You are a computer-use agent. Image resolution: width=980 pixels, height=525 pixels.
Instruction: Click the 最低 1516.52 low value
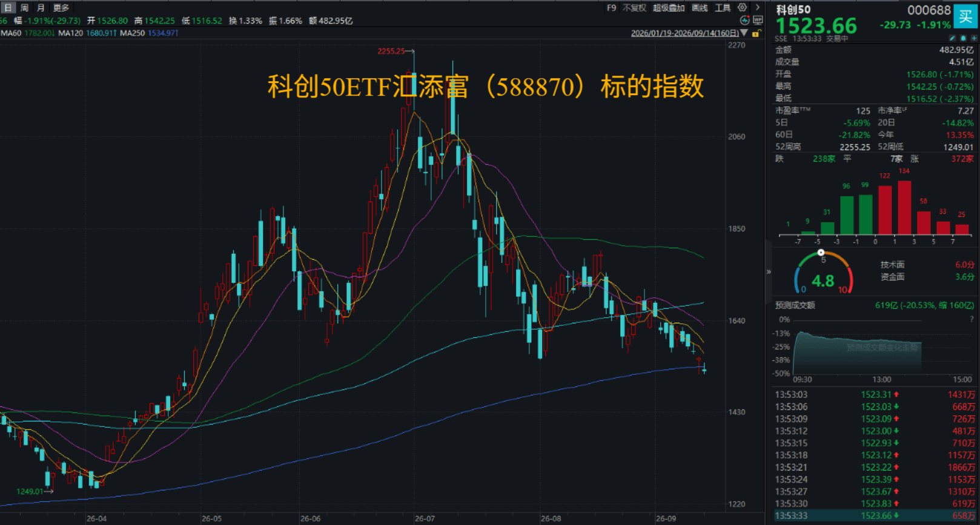coord(940,99)
